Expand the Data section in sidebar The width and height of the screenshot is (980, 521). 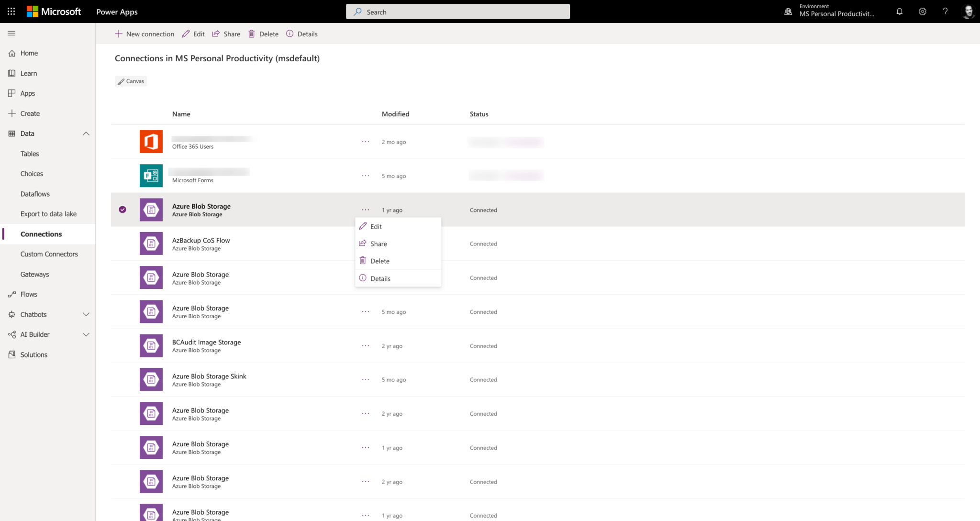tap(86, 133)
